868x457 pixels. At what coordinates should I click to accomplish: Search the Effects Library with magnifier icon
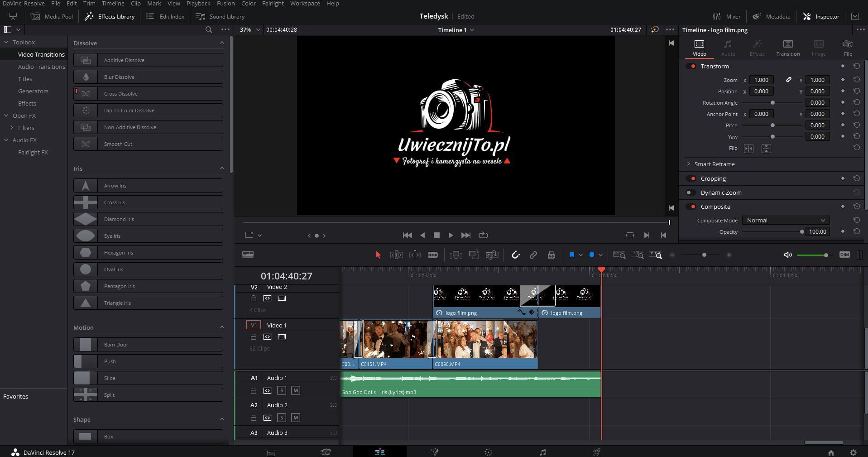209,29
